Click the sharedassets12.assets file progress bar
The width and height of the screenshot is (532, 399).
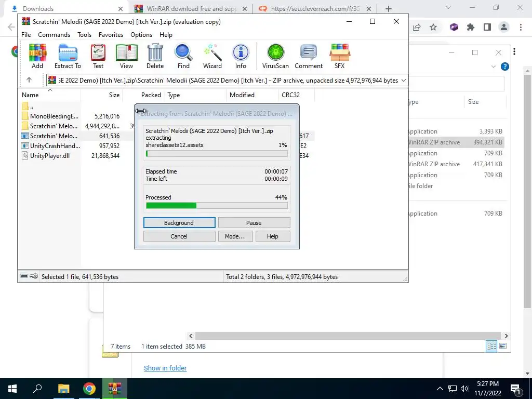[x=217, y=154]
